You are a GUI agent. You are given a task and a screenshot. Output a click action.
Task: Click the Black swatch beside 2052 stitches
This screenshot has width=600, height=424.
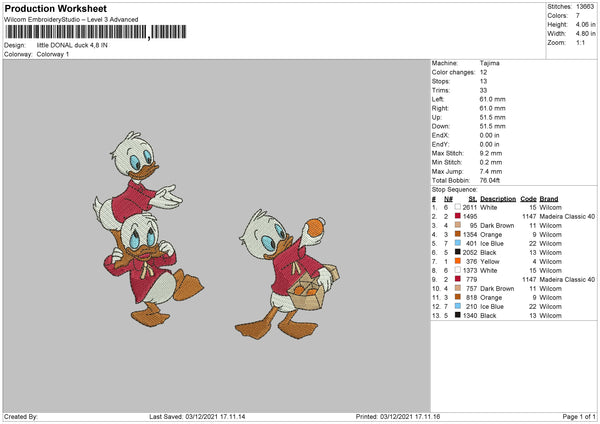(458, 252)
